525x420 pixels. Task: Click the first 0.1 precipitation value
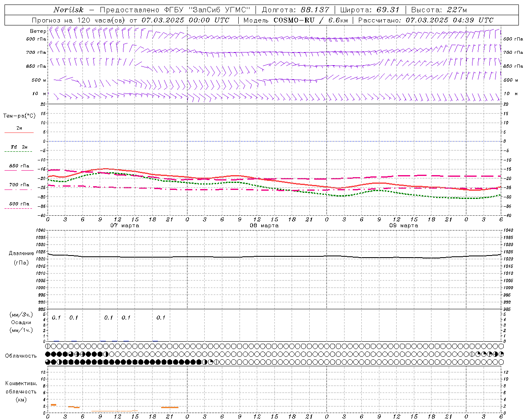56,317
